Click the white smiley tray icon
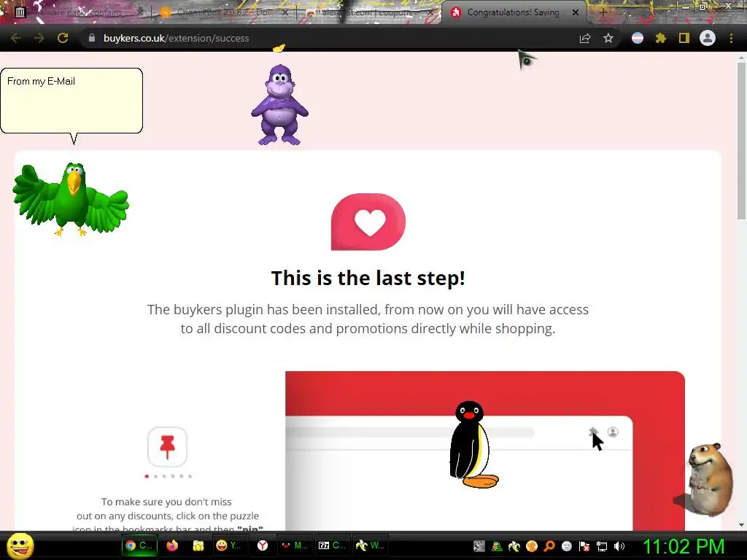This screenshot has height=560, width=747. pos(566,546)
